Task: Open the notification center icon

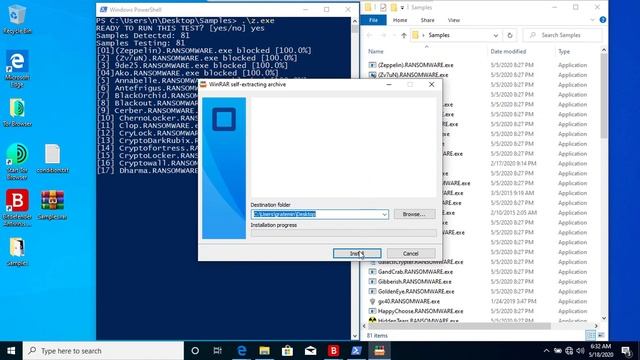Action: (x=627, y=351)
